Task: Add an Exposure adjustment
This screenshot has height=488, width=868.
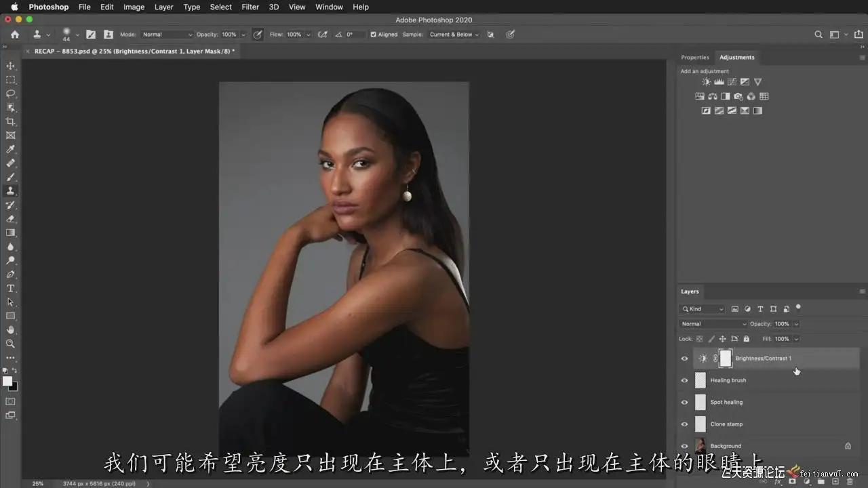Action: point(745,82)
